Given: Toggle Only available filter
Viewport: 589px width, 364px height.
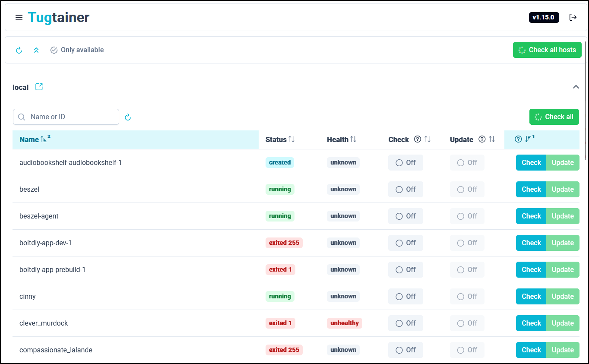Looking at the screenshot, I should pos(77,50).
